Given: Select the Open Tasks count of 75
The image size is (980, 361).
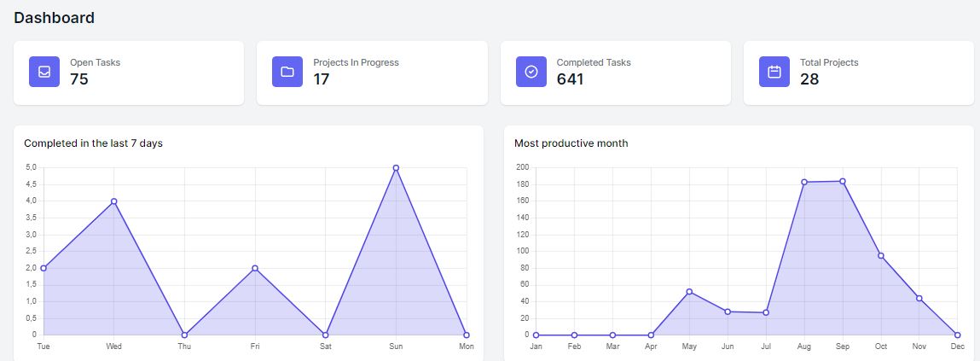Looking at the screenshot, I should tap(79, 79).
